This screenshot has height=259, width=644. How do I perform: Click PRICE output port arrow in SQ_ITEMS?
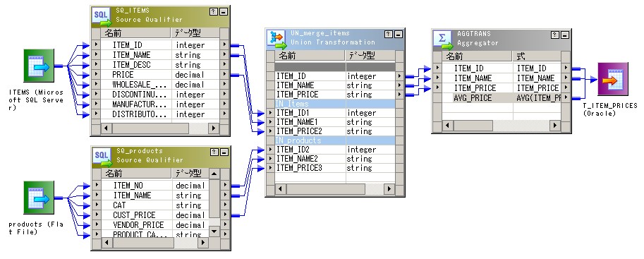[224, 74]
